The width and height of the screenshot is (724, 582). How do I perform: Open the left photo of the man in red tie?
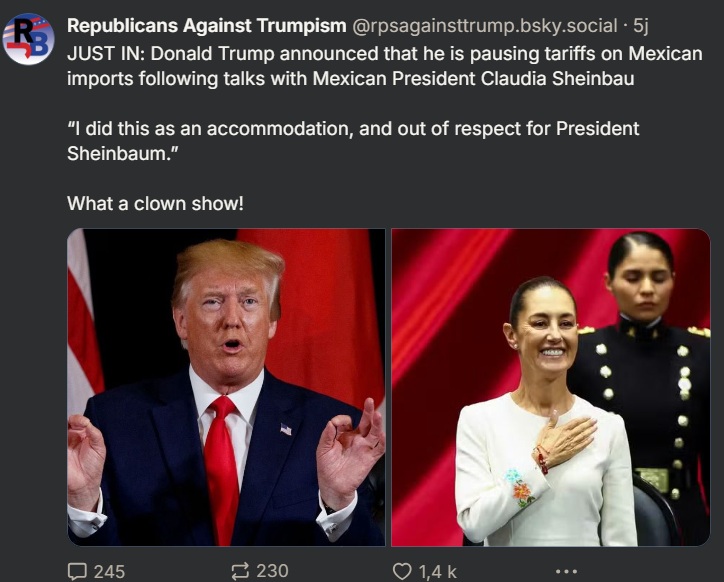coord(226,387)
